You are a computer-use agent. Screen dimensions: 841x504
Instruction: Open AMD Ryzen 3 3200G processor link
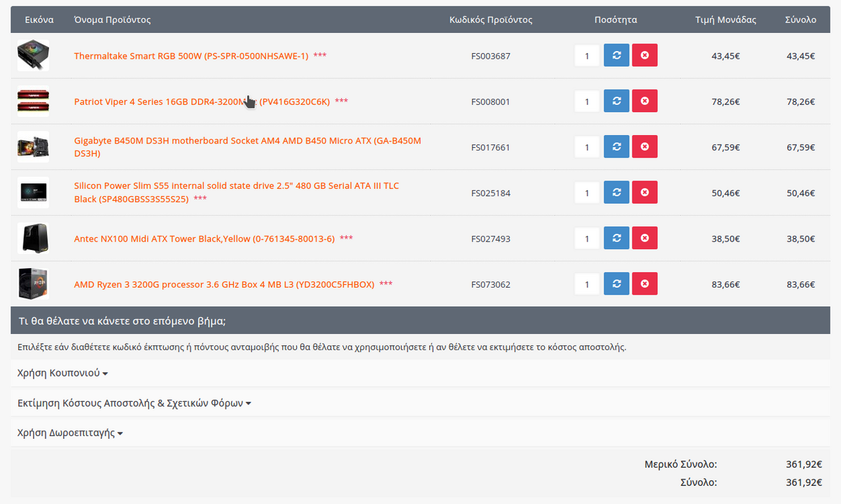(x=224, y=284)
